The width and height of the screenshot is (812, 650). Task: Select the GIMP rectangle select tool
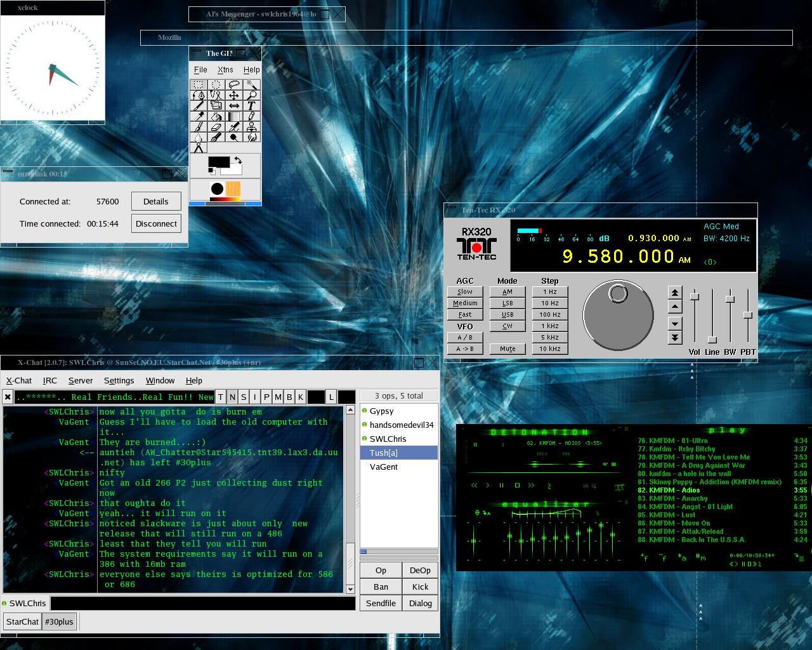tap(199, 84)
